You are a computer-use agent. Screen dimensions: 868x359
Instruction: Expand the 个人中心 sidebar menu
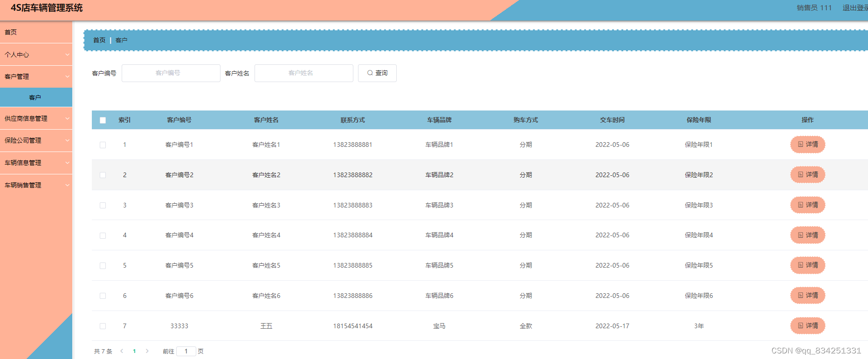click(x=36, y=55)
